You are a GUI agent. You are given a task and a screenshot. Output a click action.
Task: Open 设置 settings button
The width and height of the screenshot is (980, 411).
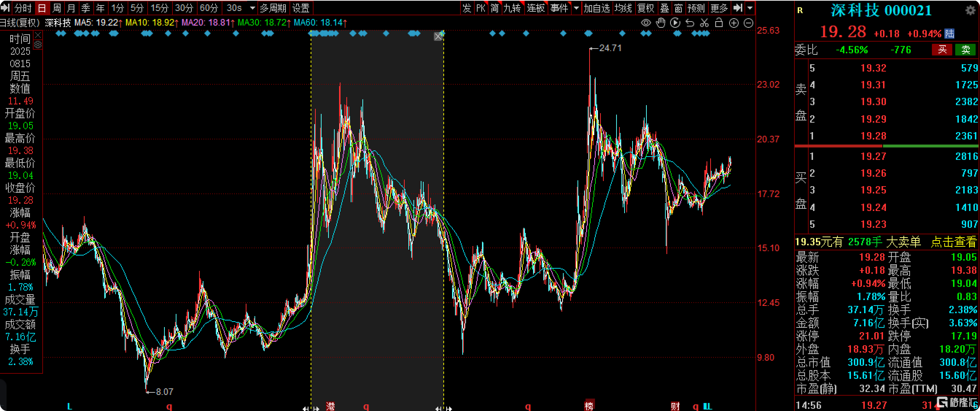click(x=300, y=8)
